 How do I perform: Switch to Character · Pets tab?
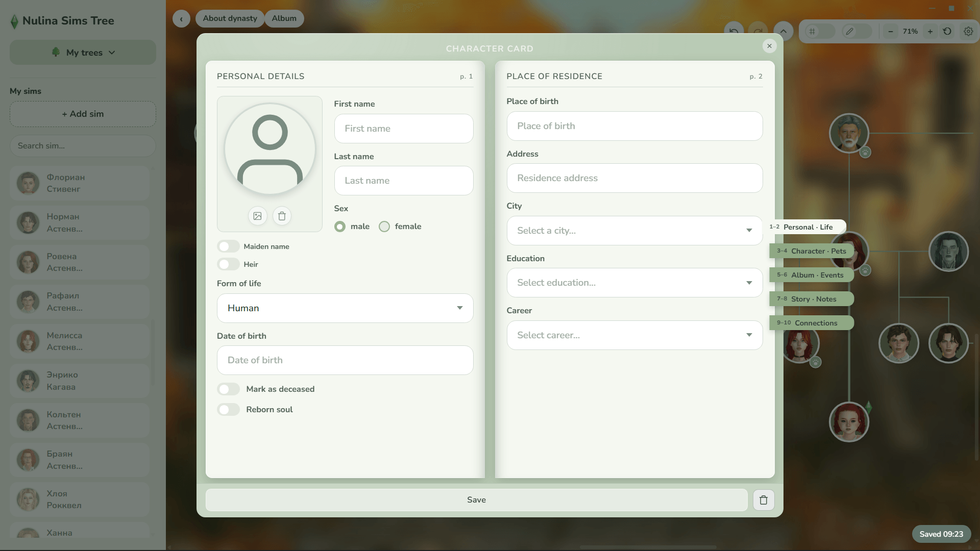(x=812, y=251)
